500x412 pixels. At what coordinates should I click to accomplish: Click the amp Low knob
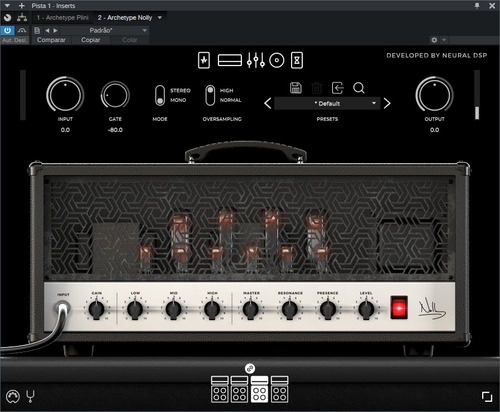click(135, 309)
